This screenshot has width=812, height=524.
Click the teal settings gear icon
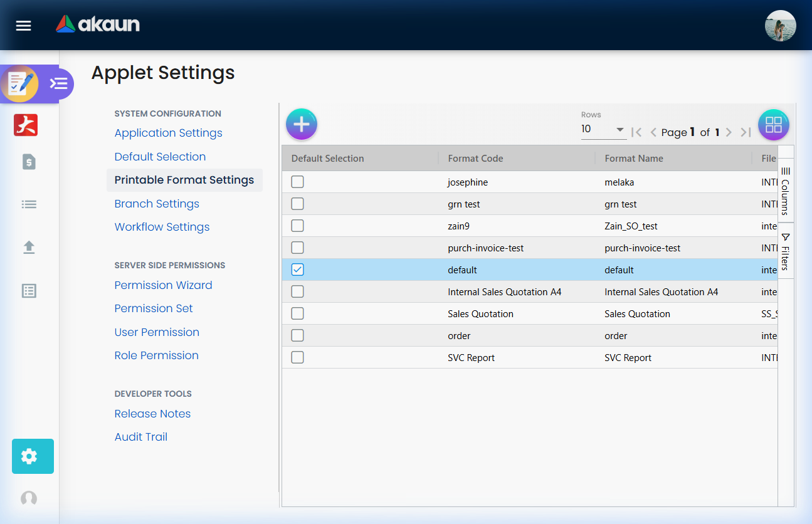tap(32, 456)
